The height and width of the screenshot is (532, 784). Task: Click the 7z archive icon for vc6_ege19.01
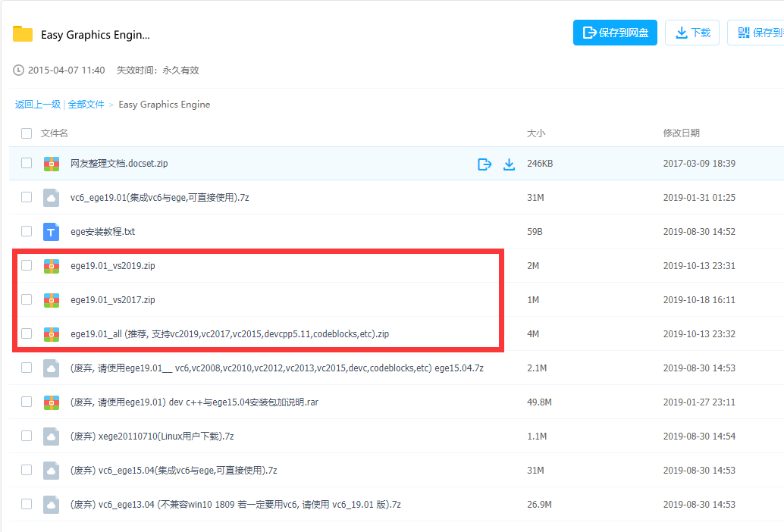point(51,197)
